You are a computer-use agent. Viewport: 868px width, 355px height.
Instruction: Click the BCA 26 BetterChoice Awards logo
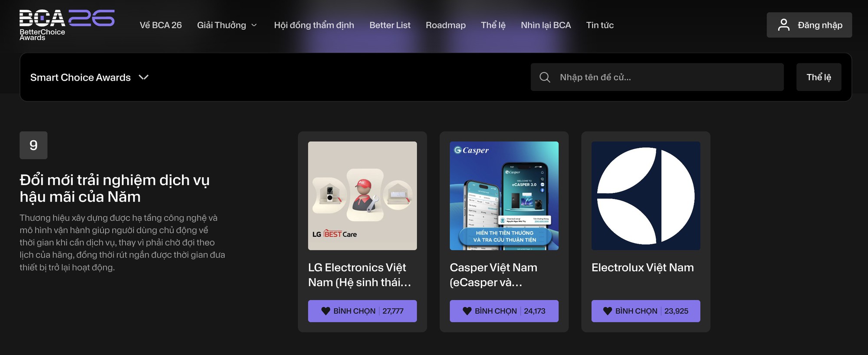coord(67,25)
